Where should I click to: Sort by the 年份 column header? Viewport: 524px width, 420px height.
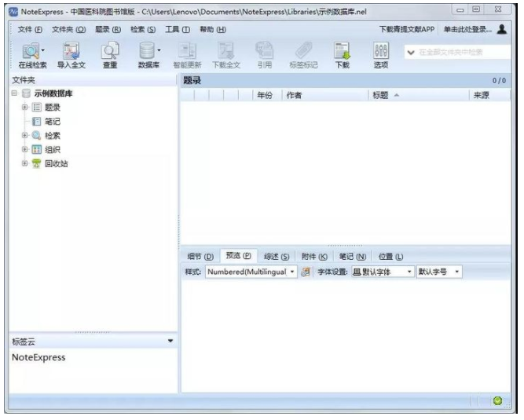click(267, 95)
